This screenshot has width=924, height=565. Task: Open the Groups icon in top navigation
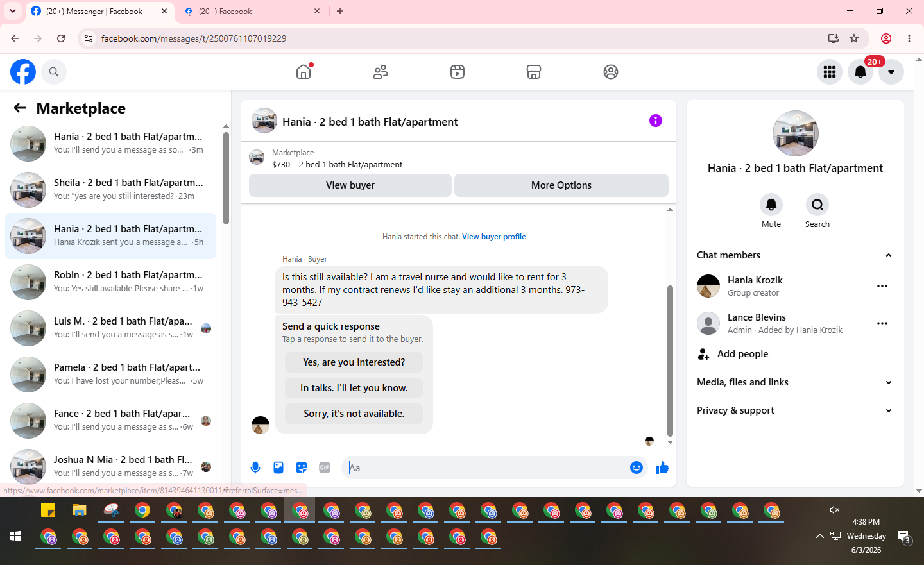(611, 72)
